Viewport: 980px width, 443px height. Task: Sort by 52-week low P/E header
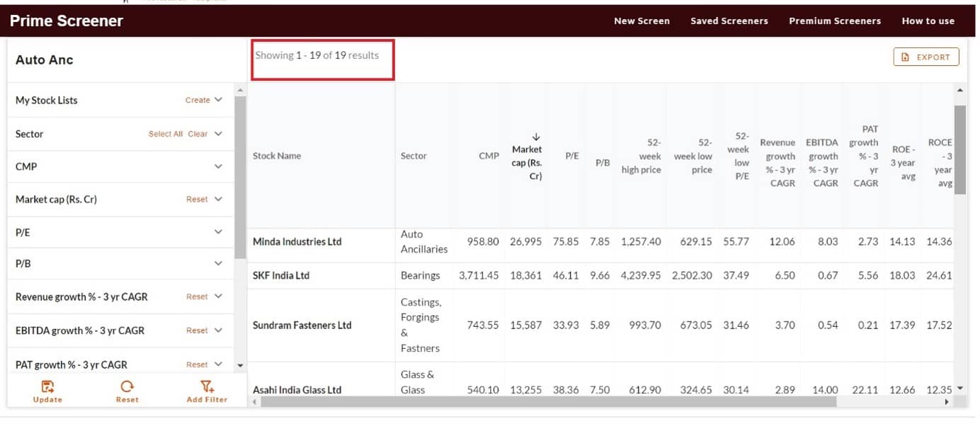(x=738, y=156)
